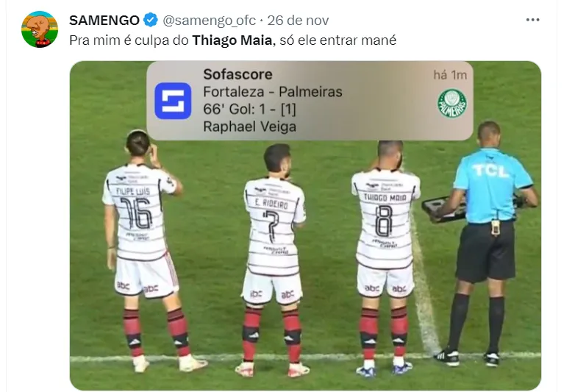
Task: Open the @samengo_ofc handle link
Action: pyautogui.click(x=209, y=21)
